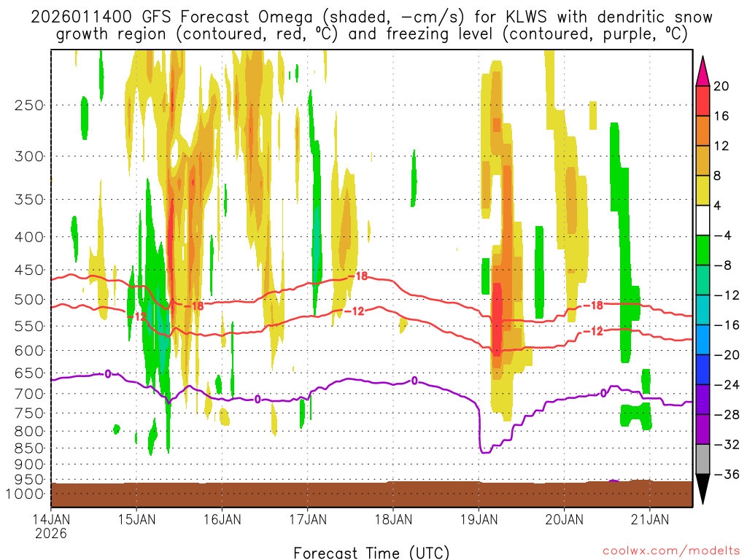The height and width of the screenshot is (560, 747).
Task: Click the colorbar value -36 label
Action: pyautogui.click(x=727, y=474)
